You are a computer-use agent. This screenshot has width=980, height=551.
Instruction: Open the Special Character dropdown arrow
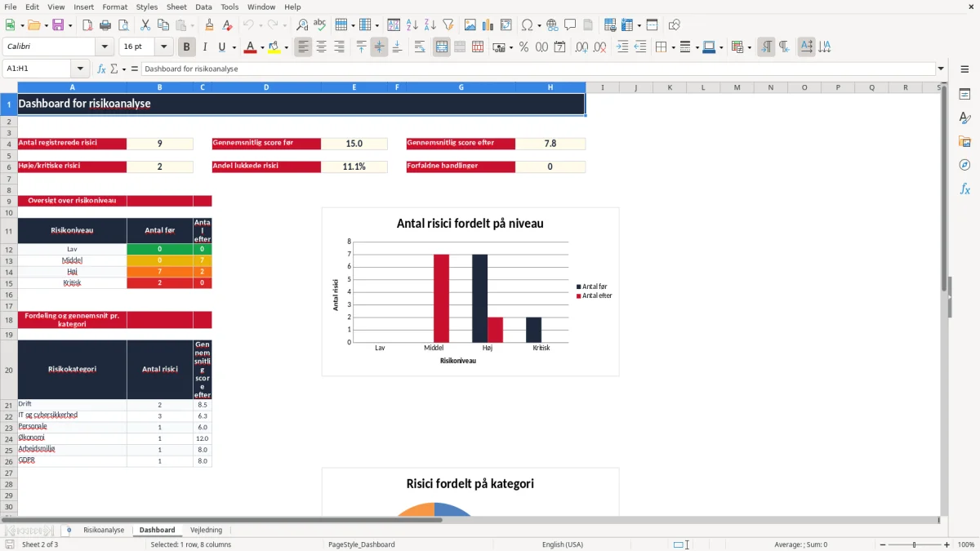point(539,25)
